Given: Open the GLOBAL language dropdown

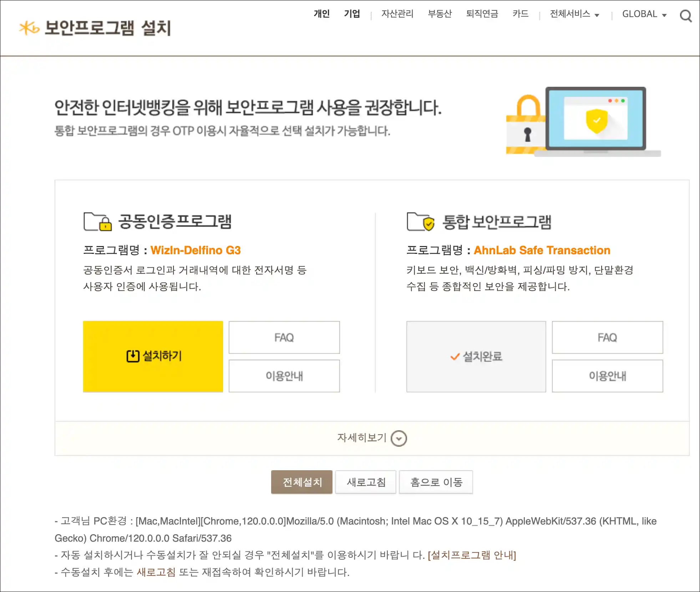Looking at the screenshot, I should (x=644, y=14).
